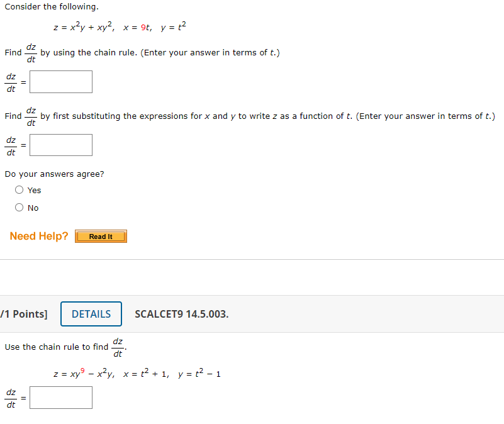Click the Need Help? label
Screen dimensions: 504x424
click(x=38, y=236)
